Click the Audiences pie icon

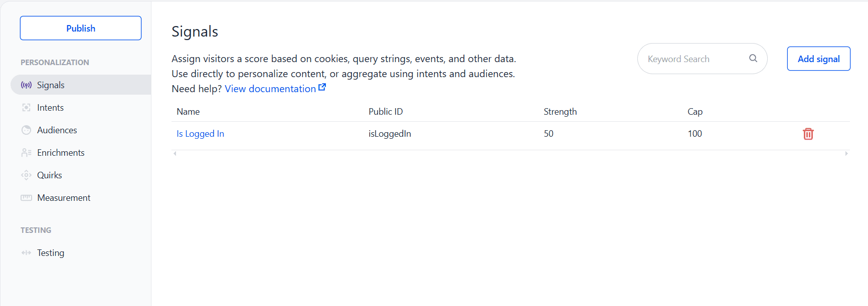(26, 130)
